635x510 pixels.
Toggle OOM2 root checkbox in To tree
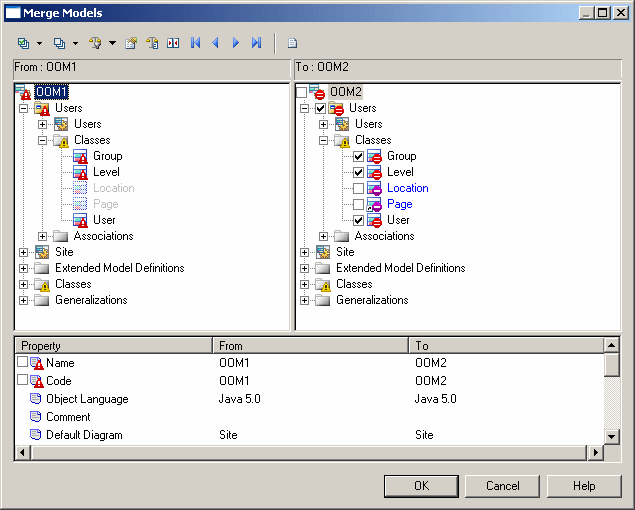point(301,92)
